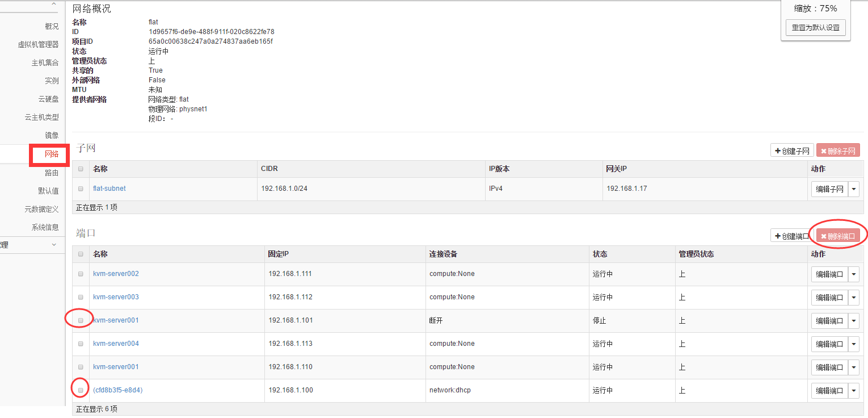Check the cfd8b3f5-e8d4 dhcp port checkbox
Screen dimensions: 868x418
(x=81, y=390)
